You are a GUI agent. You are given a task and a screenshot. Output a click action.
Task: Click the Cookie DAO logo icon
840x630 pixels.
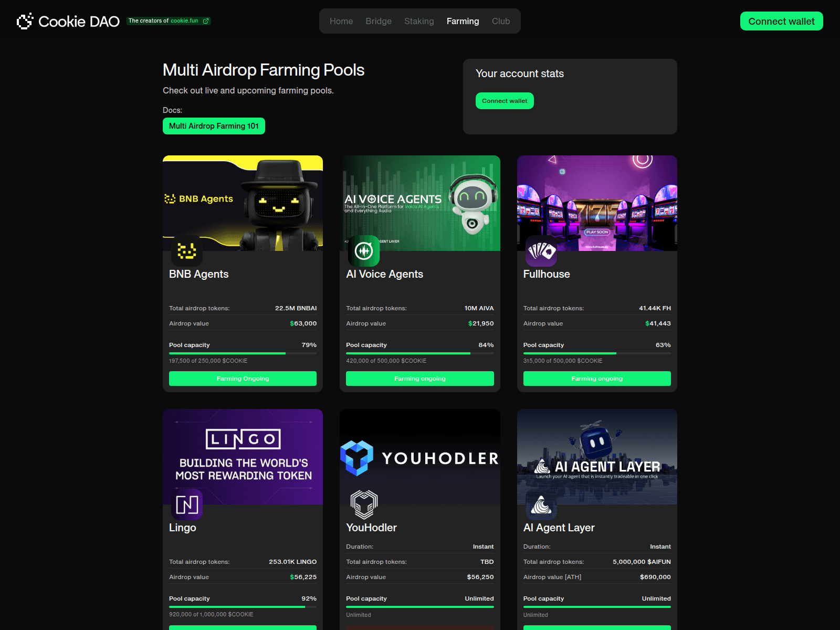tap(24, 21)
